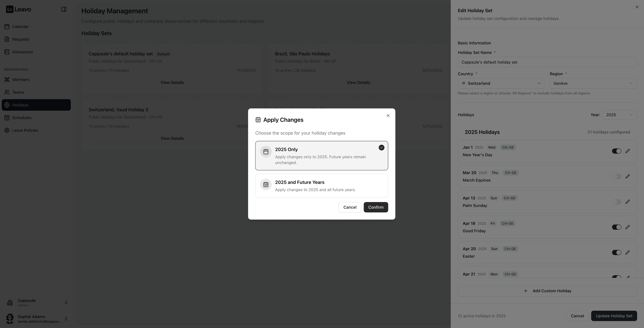Toggle off New Year's Day holiday switch
The width and height of the screenshot is (644, 328).
616,151
